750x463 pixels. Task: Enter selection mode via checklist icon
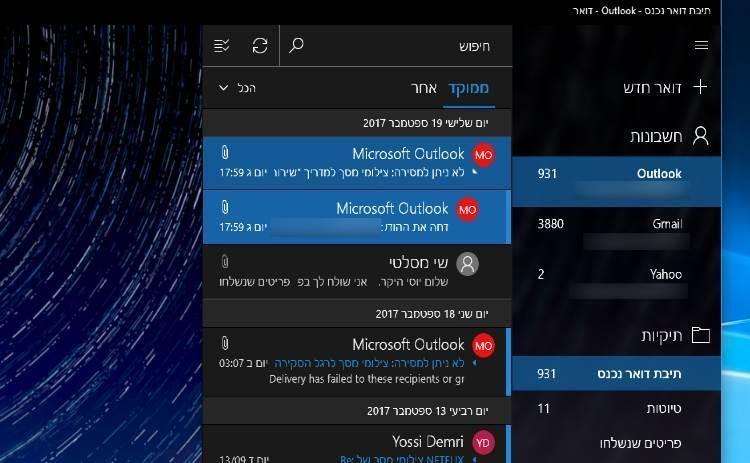coord(221,46)
